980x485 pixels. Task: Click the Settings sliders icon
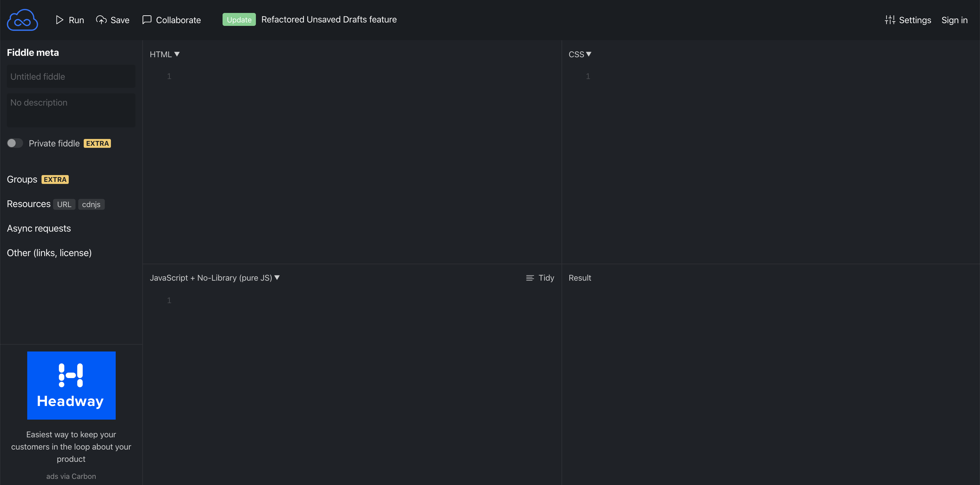890,20
